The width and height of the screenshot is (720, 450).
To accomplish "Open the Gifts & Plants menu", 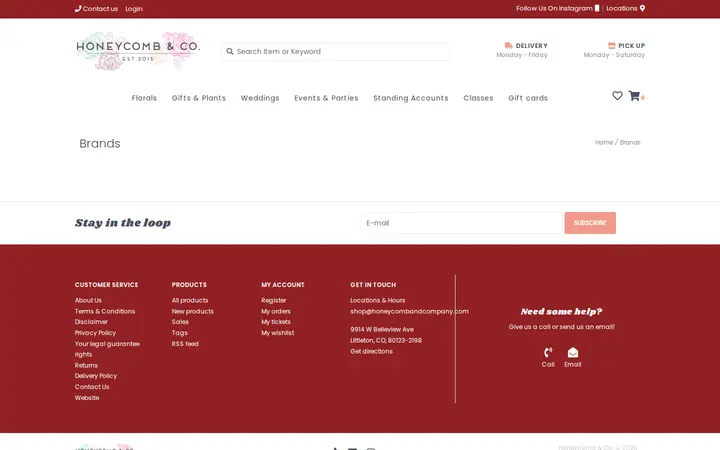I will 199,98.
